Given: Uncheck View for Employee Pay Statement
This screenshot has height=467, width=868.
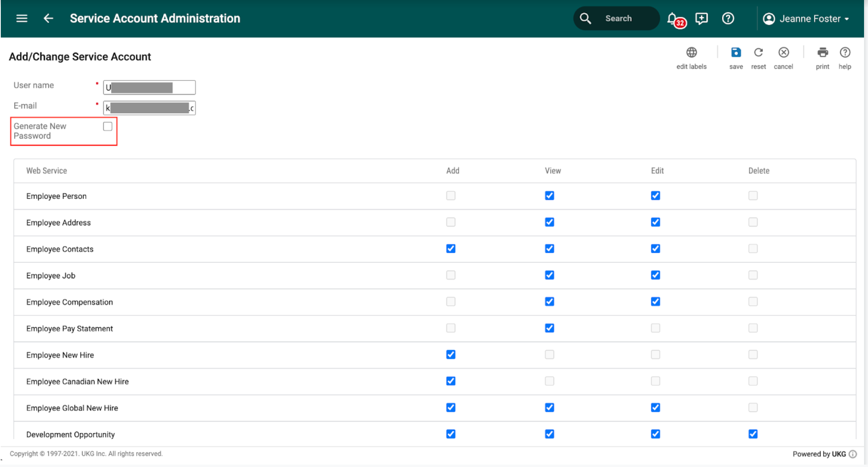Looking at the screenshot, I should (x=549, y=328).
